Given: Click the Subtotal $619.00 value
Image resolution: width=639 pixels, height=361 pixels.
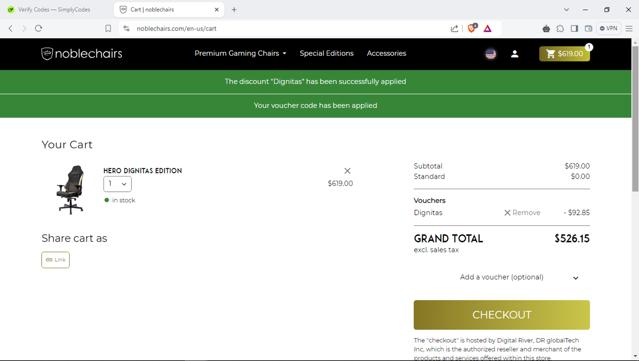Looking at the screenshot, I should tap(577, 166).
